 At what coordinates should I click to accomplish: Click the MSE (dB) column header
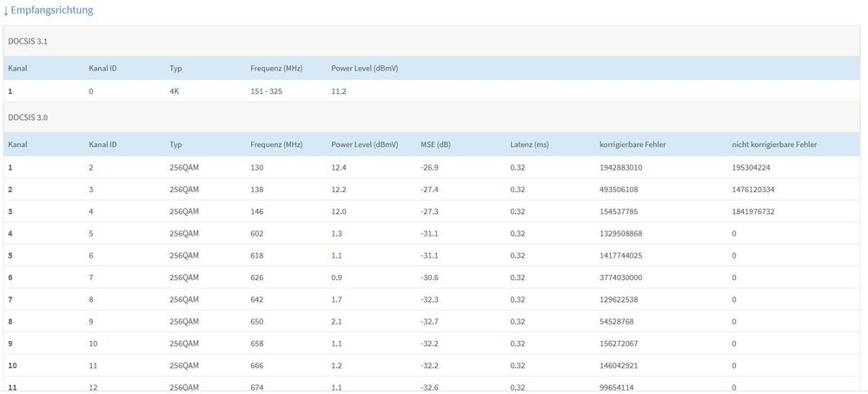click(435, 144)
